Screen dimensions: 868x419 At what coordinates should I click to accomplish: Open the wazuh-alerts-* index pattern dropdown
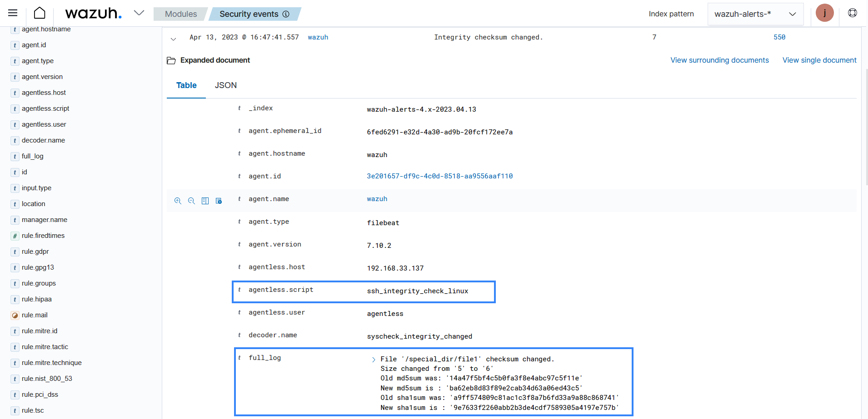pos(755,14)
